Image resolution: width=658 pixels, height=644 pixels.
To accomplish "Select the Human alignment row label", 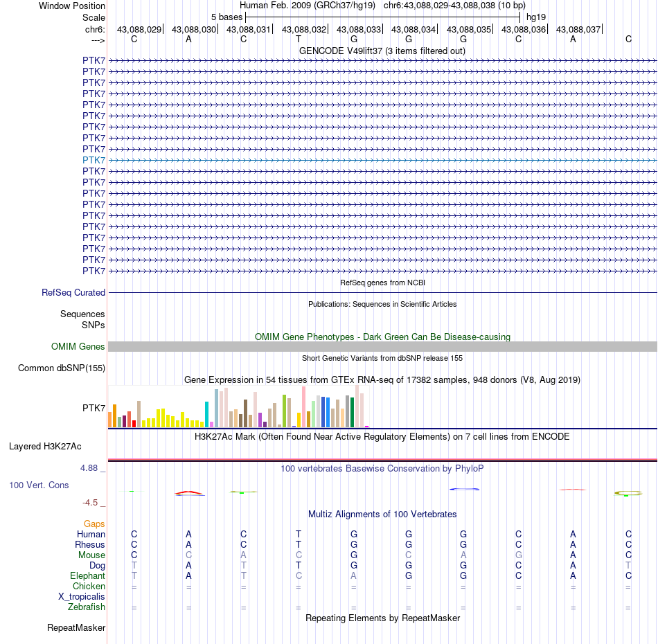I will click(x=91, y=534).
